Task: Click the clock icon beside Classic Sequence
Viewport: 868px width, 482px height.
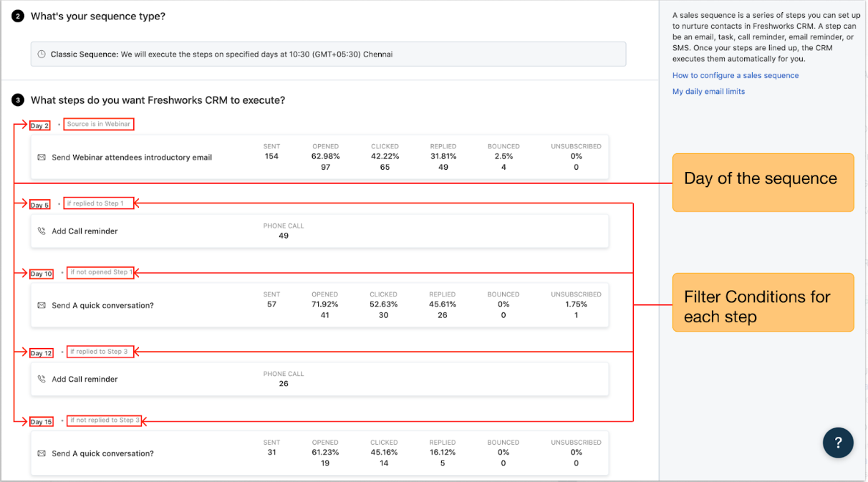Action: [x=42, y=54]
